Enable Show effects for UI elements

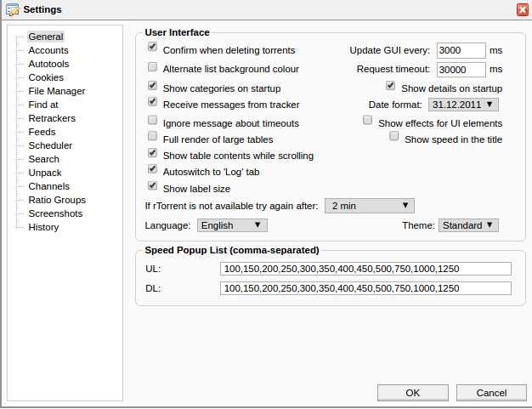(367, 120)
